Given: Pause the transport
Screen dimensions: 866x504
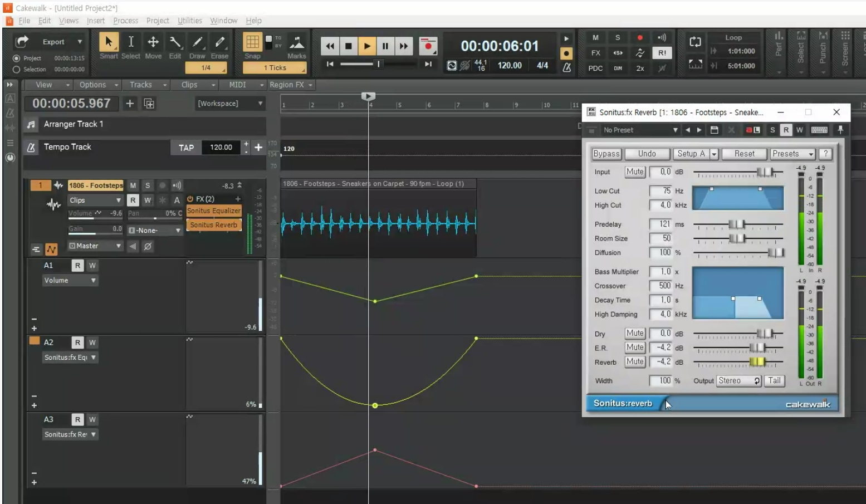Looking at the screenshot, I should coord(385,46).
